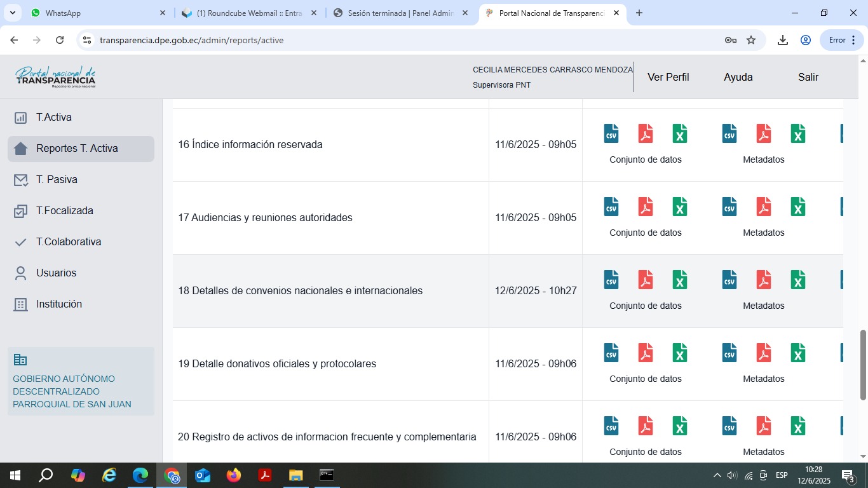Open T.Activa in the sidebar
The image size is (868, 488).
pyautogui.click(x=54, y=118)
